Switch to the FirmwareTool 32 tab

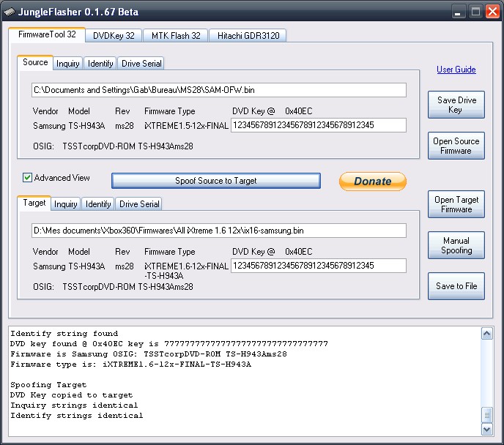click(47, 34)
